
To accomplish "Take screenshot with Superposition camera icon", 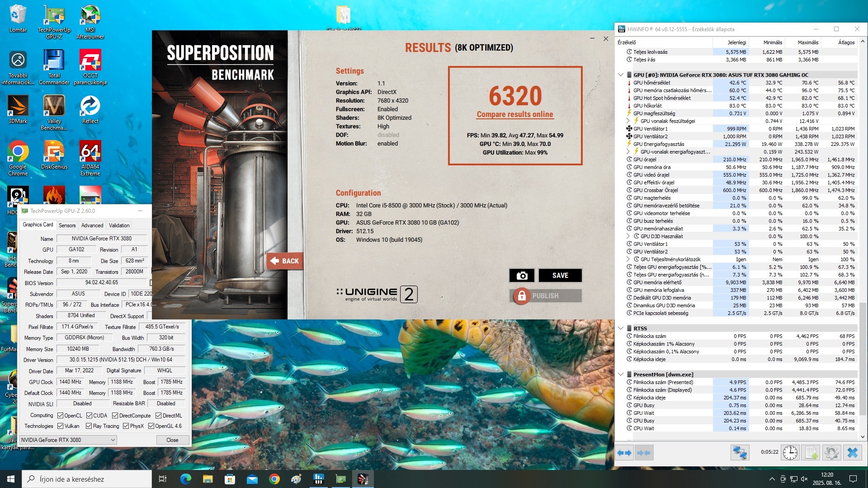I will [x=522, y=275].
